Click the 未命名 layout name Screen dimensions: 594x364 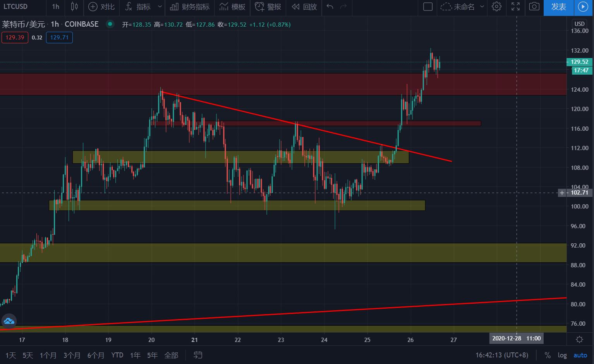point(464,7)
